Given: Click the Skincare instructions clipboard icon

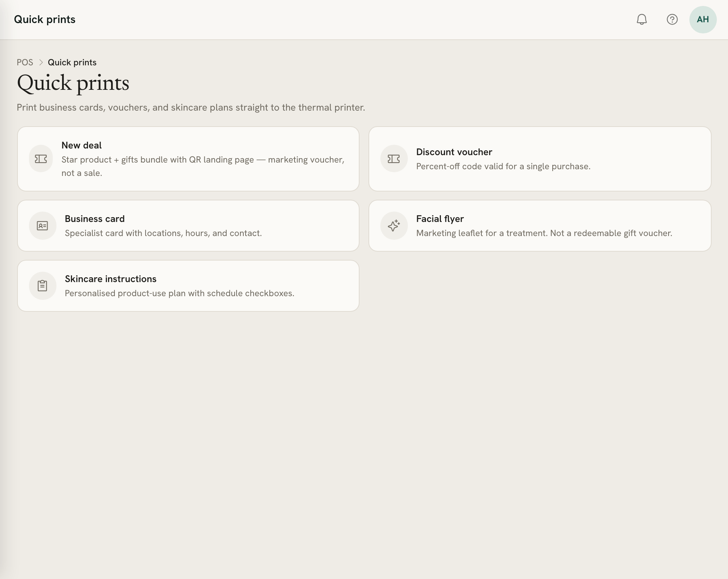Looking at the screenshot, I should coord(42,286).
